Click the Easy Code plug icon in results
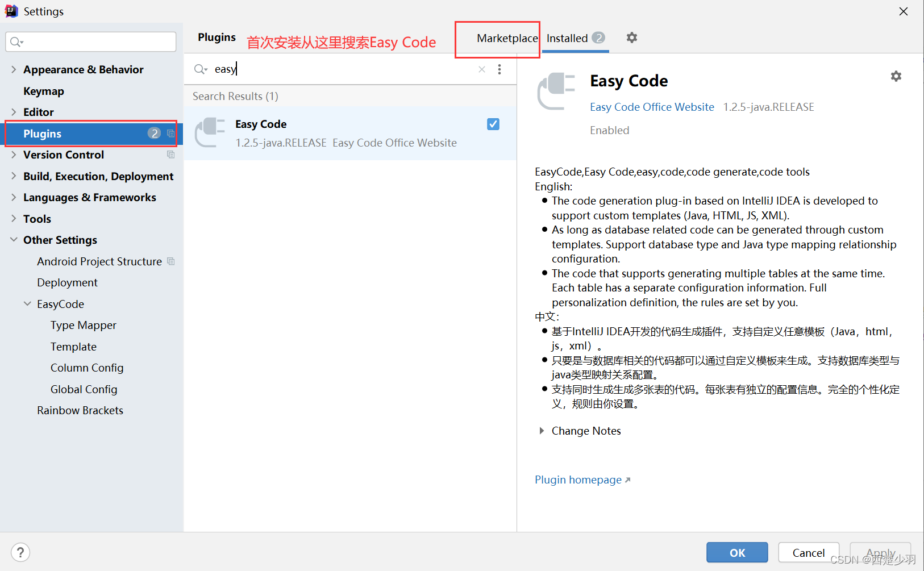This screenshot has height=571, width=924. coord(210,132)
